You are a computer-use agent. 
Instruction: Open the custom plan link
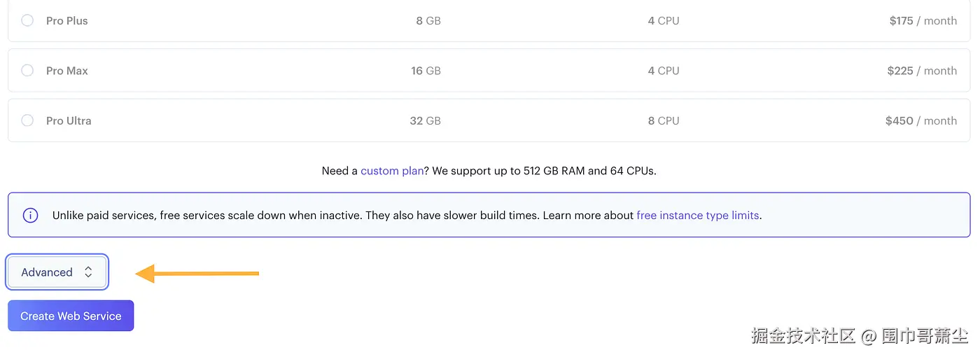pyautogui.click(x=391, y=171)
